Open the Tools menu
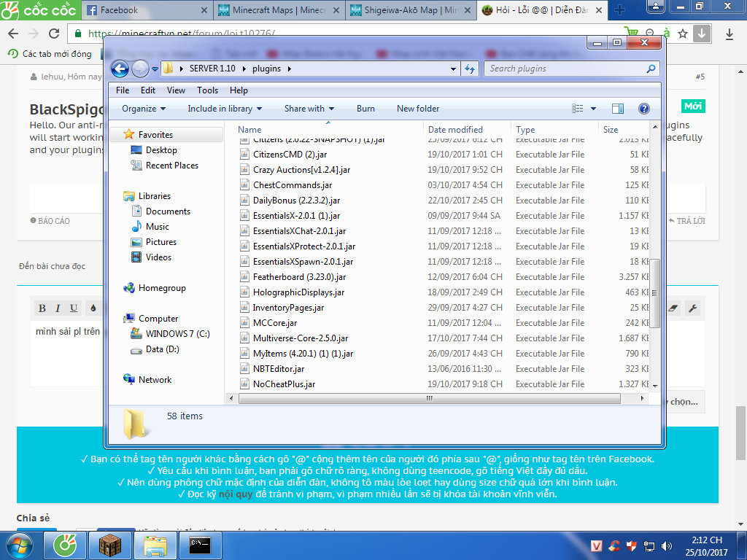This screenshot has width=747, height=560. 207,90
